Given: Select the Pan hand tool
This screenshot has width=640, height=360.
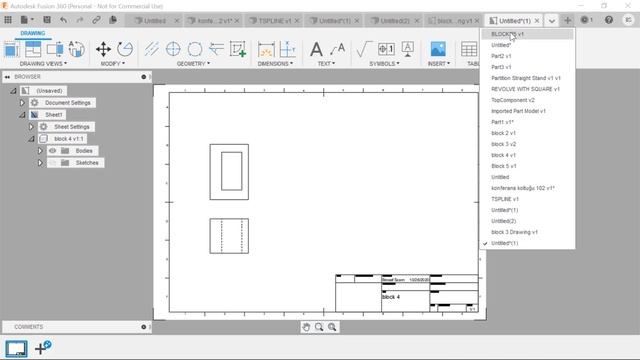Looking at the screenshot, I should click(x=306, y=327).
